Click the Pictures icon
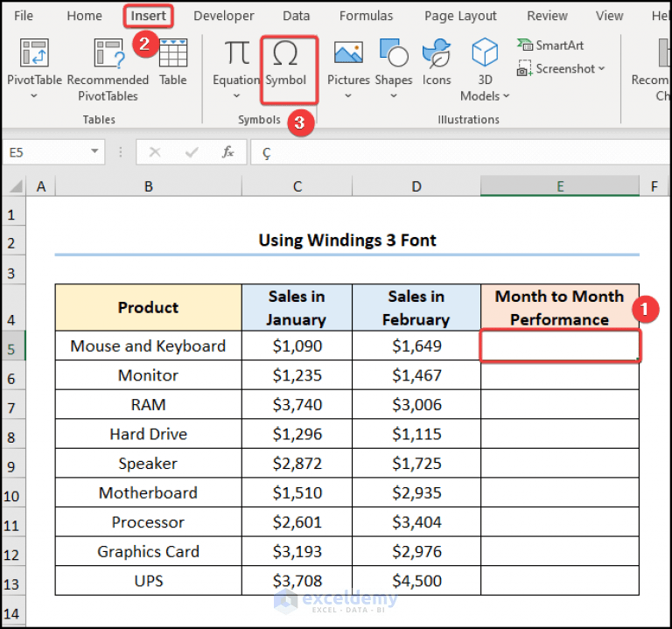 tap(348, 52)
